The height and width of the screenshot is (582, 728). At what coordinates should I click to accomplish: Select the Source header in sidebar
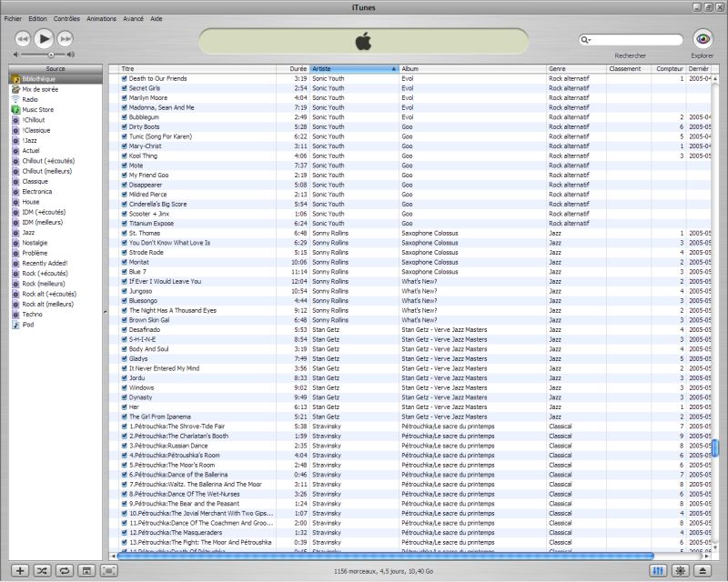[56, 69]
